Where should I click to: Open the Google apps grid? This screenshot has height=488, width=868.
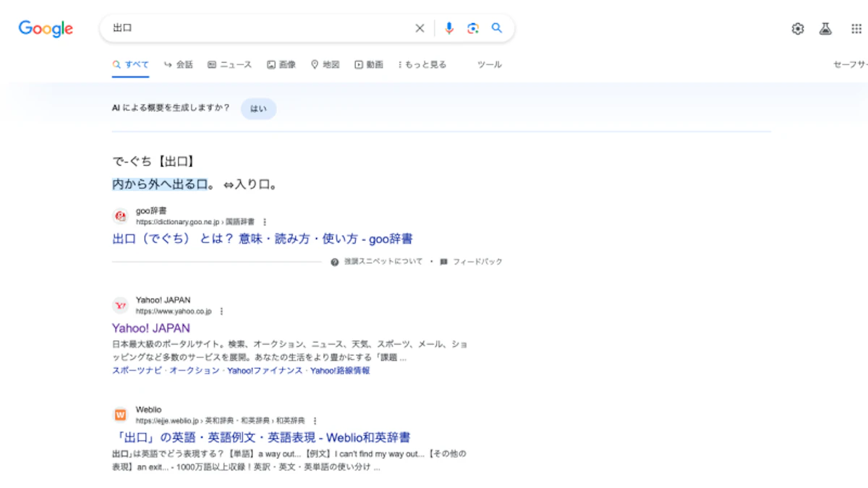(853, 28)
